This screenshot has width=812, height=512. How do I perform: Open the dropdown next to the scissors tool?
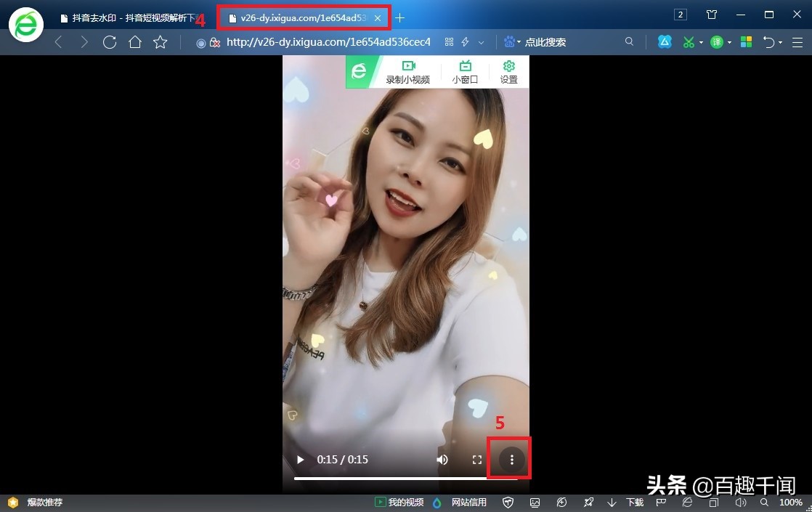[x=701, y=42]
